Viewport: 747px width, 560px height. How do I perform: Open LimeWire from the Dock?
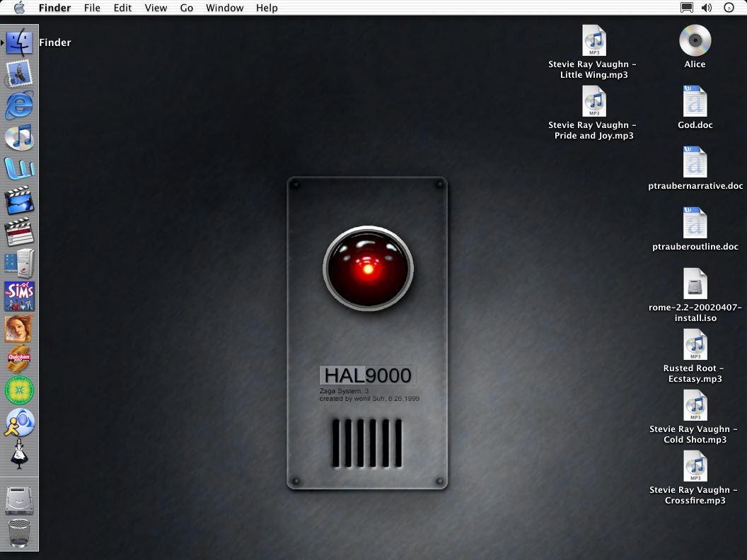point(19,390)
